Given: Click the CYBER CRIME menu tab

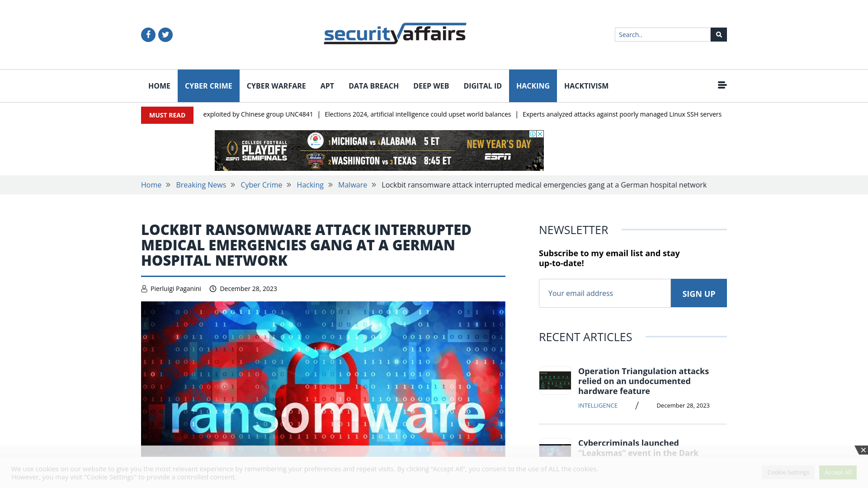Looking at the screenshot, I should click(208, 85).
